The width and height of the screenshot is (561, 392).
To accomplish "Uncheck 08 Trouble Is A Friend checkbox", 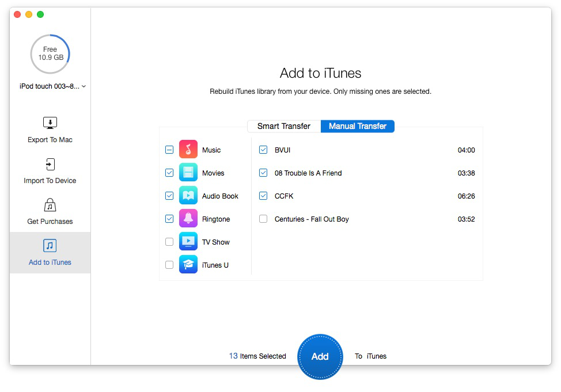I will 263,173.
